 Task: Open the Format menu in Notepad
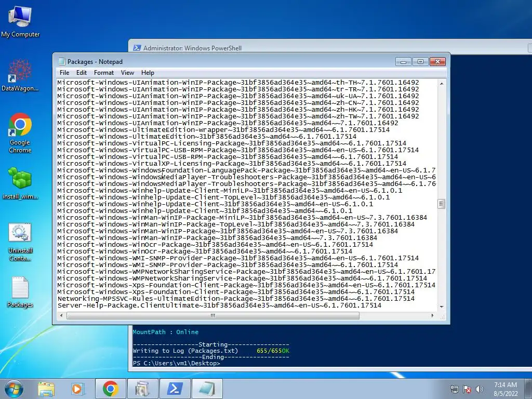pyautogui.click(x=104, y=73)
